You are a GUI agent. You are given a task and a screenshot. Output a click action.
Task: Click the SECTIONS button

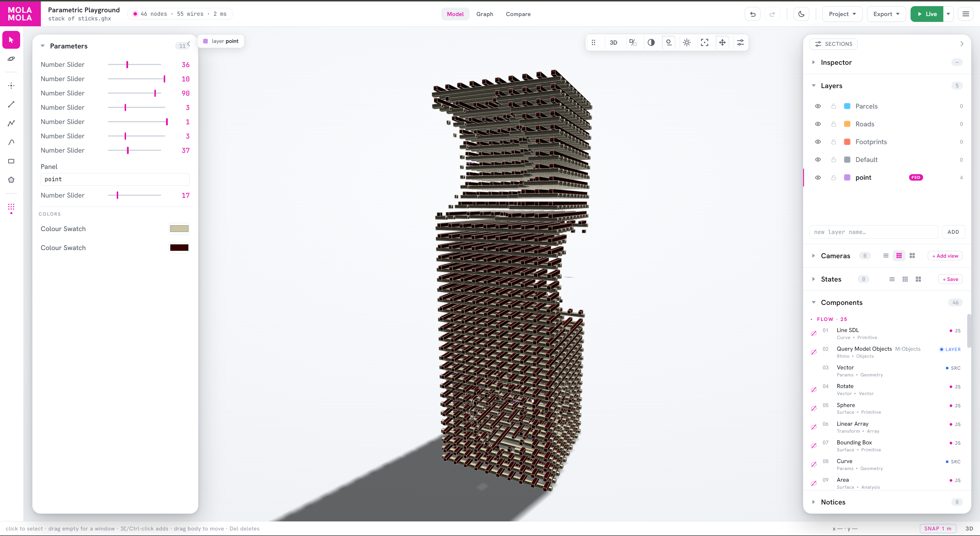[x=833, y=44]
